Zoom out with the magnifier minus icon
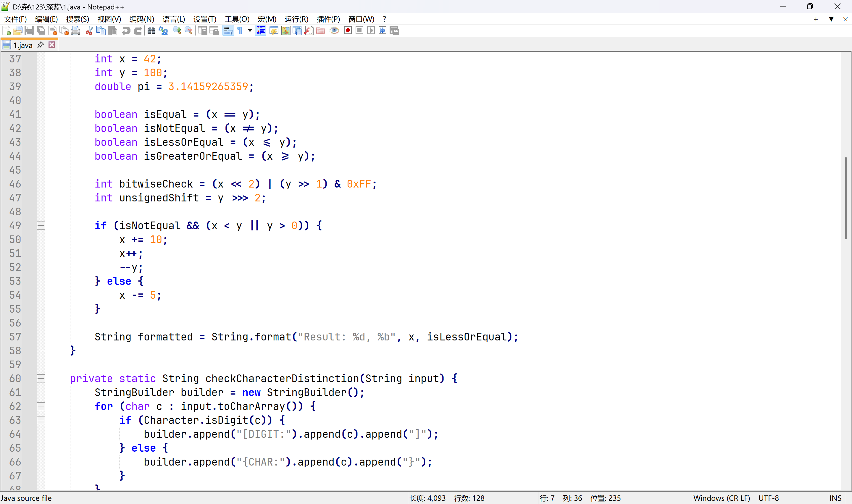 [189, 31]
